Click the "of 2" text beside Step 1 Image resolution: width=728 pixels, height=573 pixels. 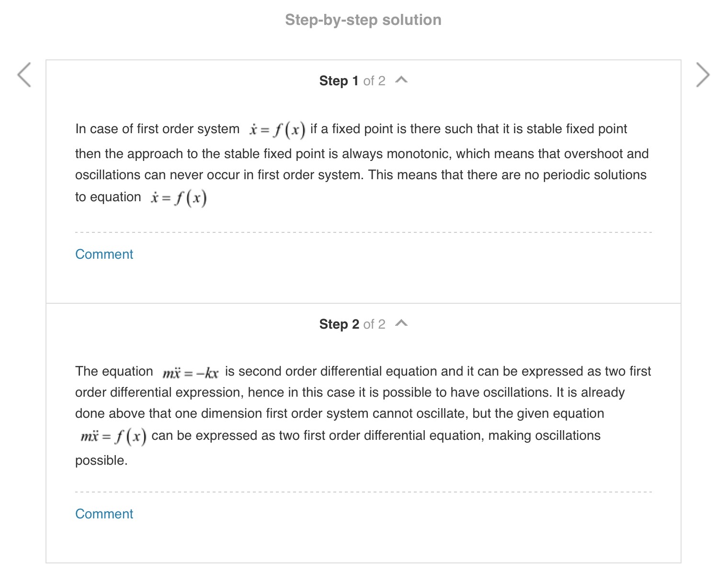374,81
